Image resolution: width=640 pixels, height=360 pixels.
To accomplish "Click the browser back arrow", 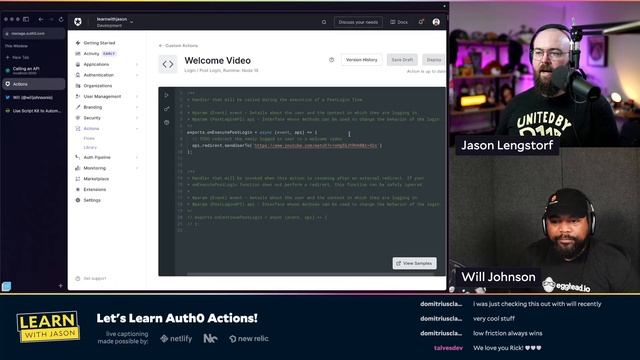I will click(x=41, y=19).
